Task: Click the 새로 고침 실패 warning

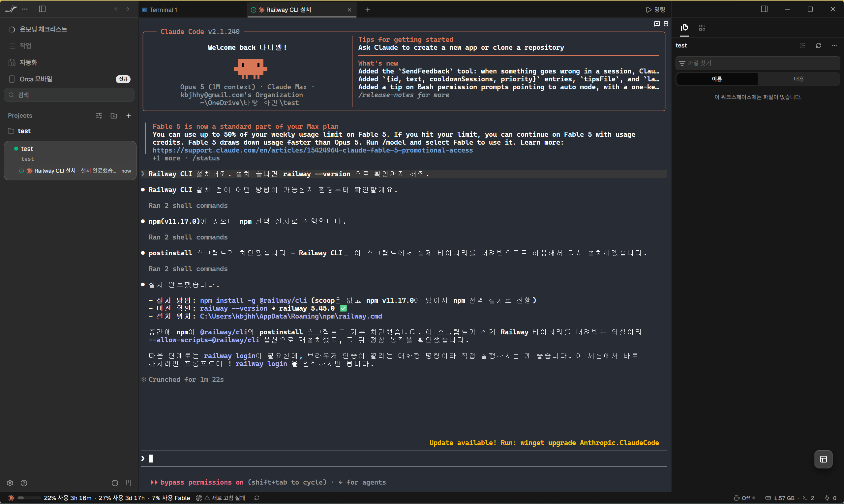Action: (x=225, y=498)
